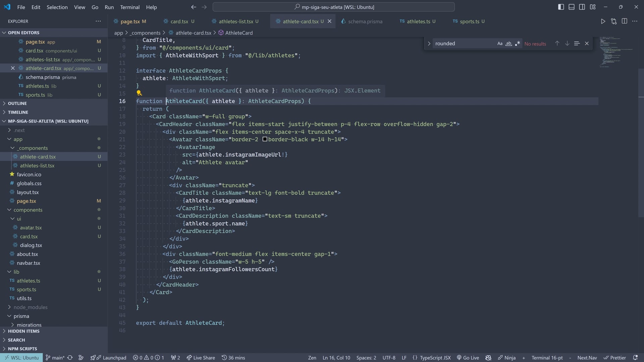Toggle primary sidebar layout icon
The image size is (644, 362).
(561, 7)
